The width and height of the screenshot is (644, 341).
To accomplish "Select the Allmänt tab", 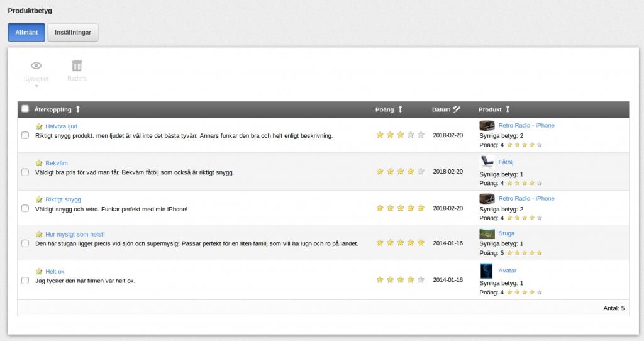I will click(26, 33).
